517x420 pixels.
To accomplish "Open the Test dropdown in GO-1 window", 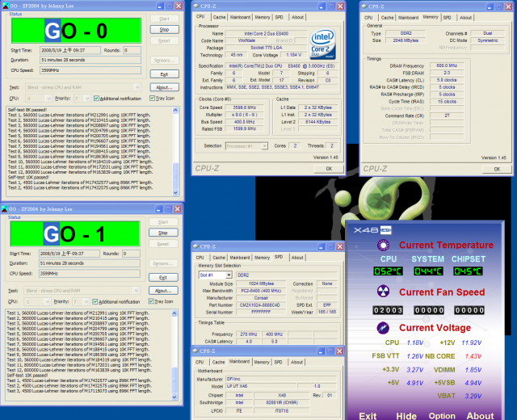I will [136, 291].
